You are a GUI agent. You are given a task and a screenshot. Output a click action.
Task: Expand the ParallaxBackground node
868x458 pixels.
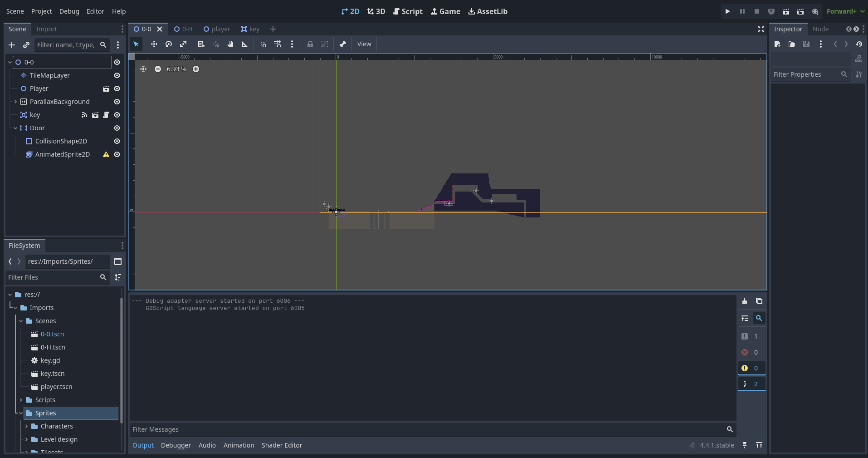15,102
